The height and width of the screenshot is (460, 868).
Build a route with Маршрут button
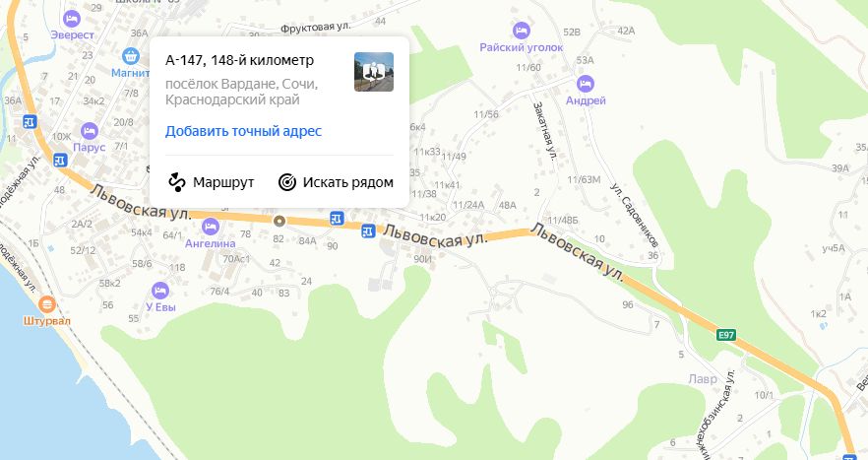click(211, 182)
